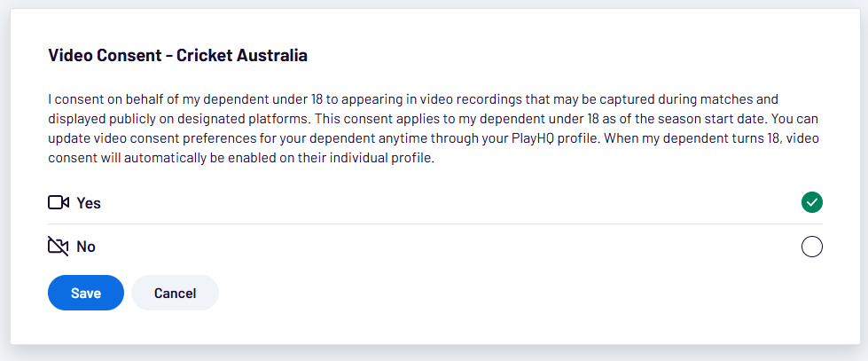The width and height of the screenshot is (868, 361).
Task: Click the divider line between Yes and No
Action: pyautogui.click(x=434, y=224)
